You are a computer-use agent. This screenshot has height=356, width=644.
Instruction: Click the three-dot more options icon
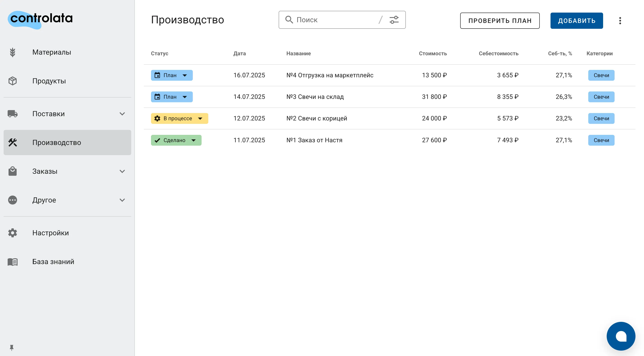coord(620,20)
